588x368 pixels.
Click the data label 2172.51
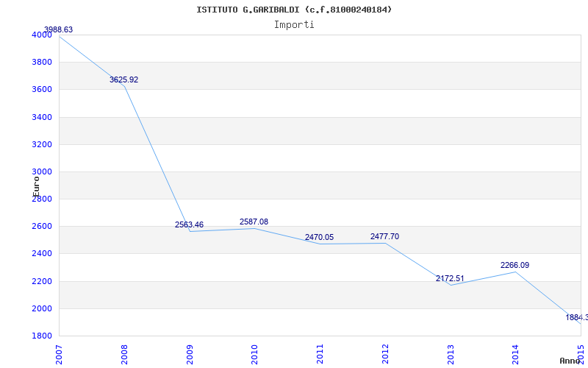(x=450, y=278)
